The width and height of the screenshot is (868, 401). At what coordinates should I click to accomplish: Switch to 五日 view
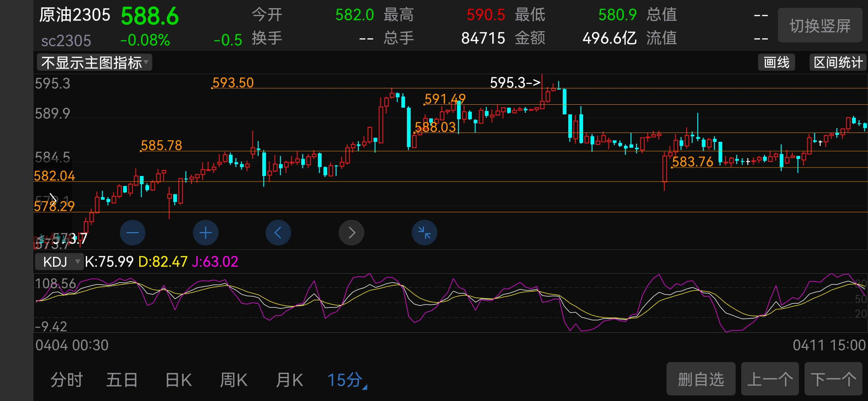tap(122, 380)
